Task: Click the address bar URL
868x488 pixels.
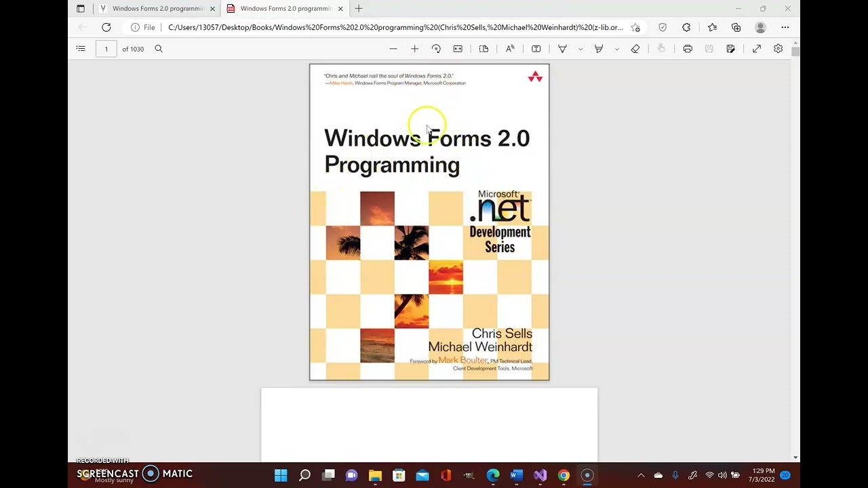Action: click(x=395, y=27)
